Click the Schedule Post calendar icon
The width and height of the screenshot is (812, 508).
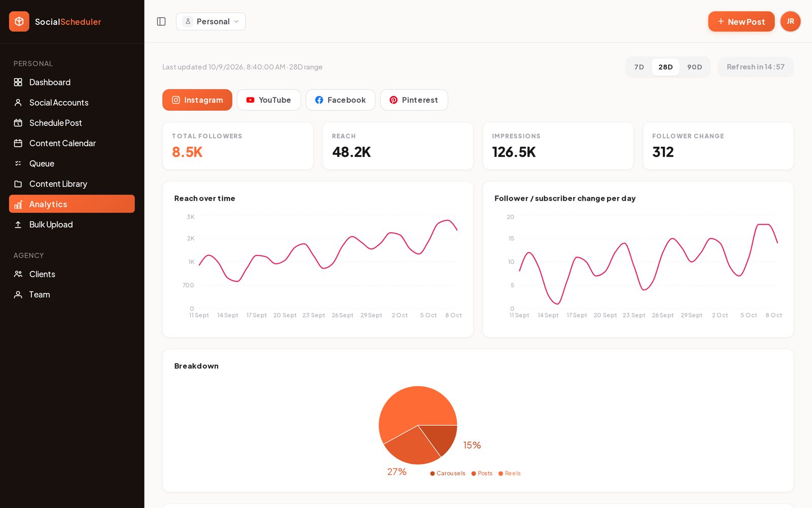[x=18, y=123]
